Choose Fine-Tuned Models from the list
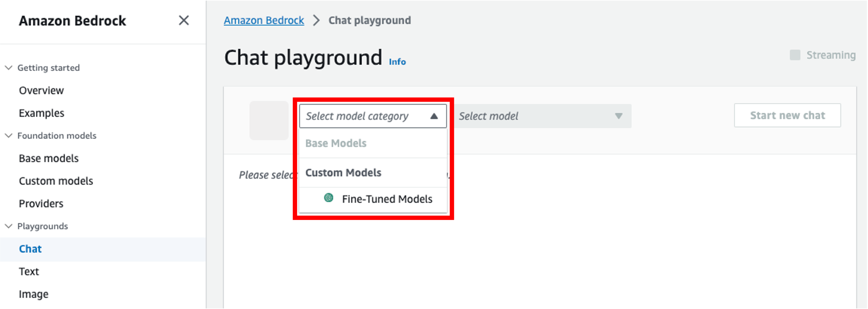Screen dimensions: 868x309 click(373, 200)
